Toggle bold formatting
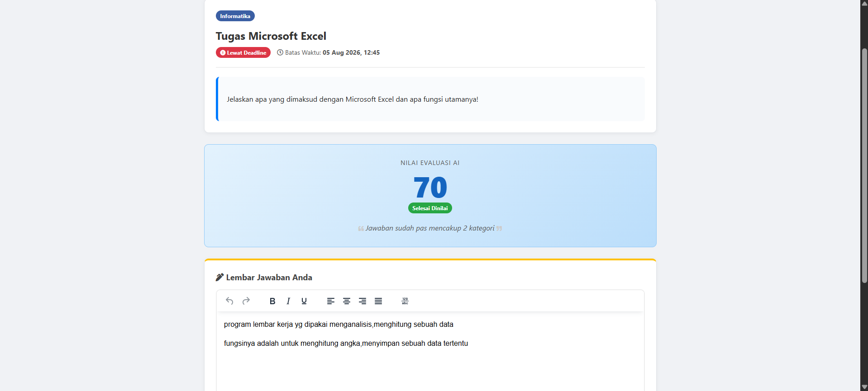Image resolution: width=868 pixels, height=391 pixels. point(272,301)
